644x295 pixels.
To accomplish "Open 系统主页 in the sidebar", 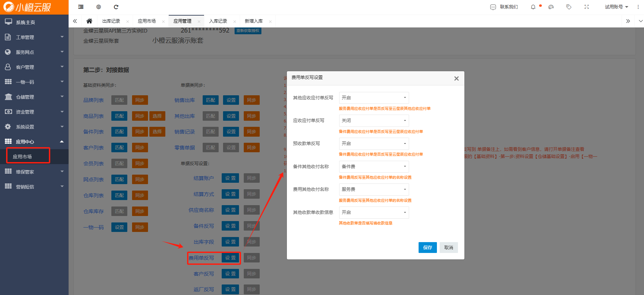I will pyautogui.click(x=34, y=22).
